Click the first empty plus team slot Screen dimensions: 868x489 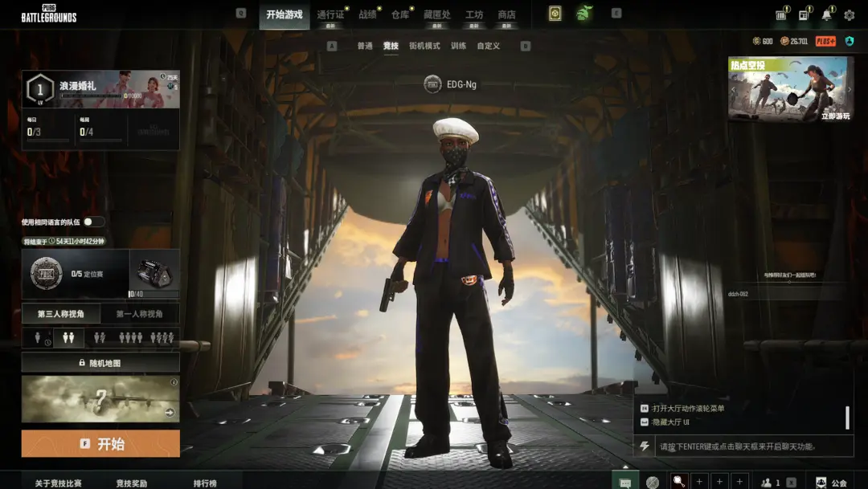pyautogui.click(x=699, y=482)
